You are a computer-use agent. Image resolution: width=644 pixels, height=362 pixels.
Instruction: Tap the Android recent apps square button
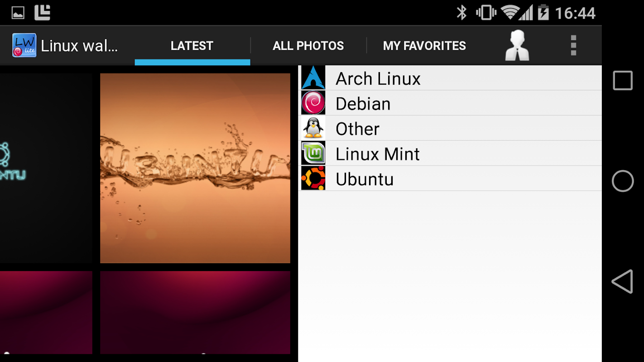pos(623,81)
